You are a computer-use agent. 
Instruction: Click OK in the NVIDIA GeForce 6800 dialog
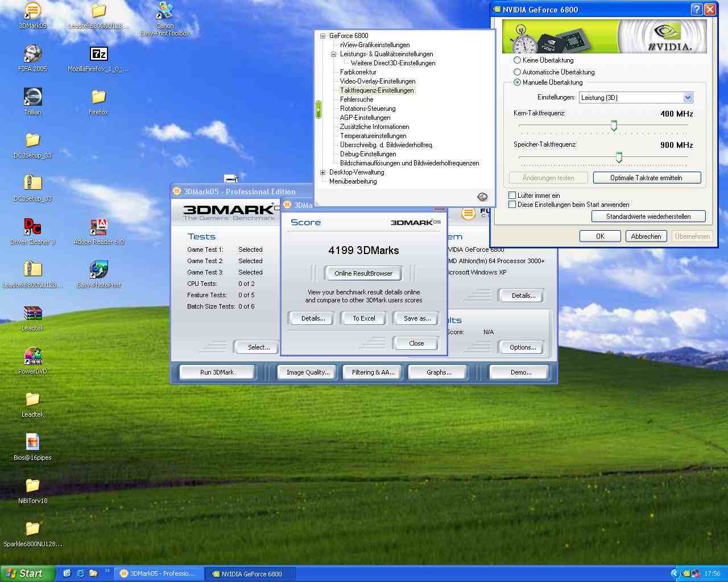[x=600, y=236]
